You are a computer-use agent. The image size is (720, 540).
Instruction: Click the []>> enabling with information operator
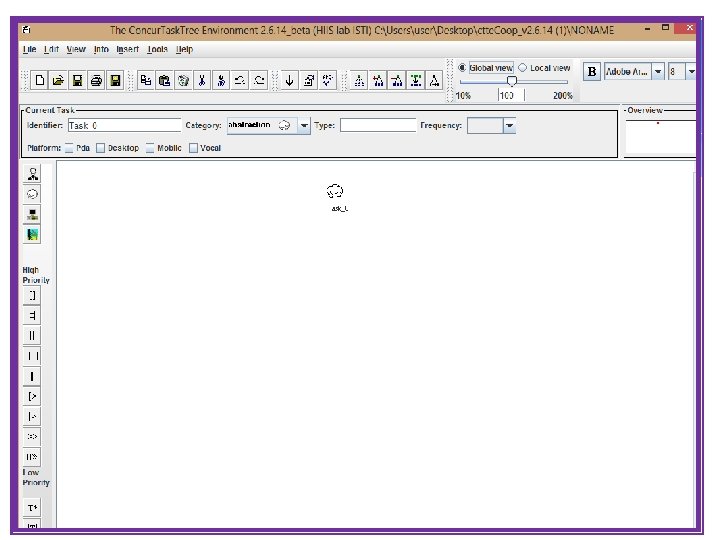click(x=32, y=457)
